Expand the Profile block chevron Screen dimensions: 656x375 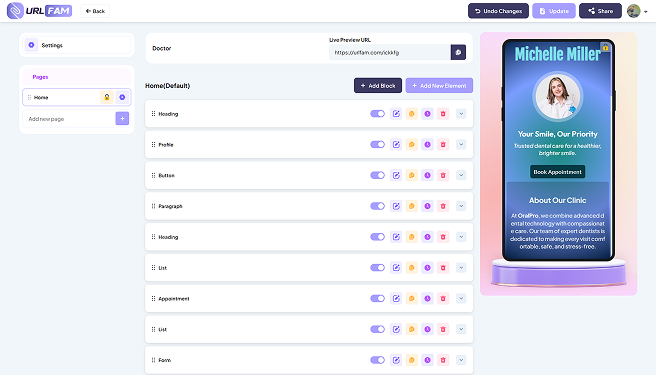(x=461, y=144)
